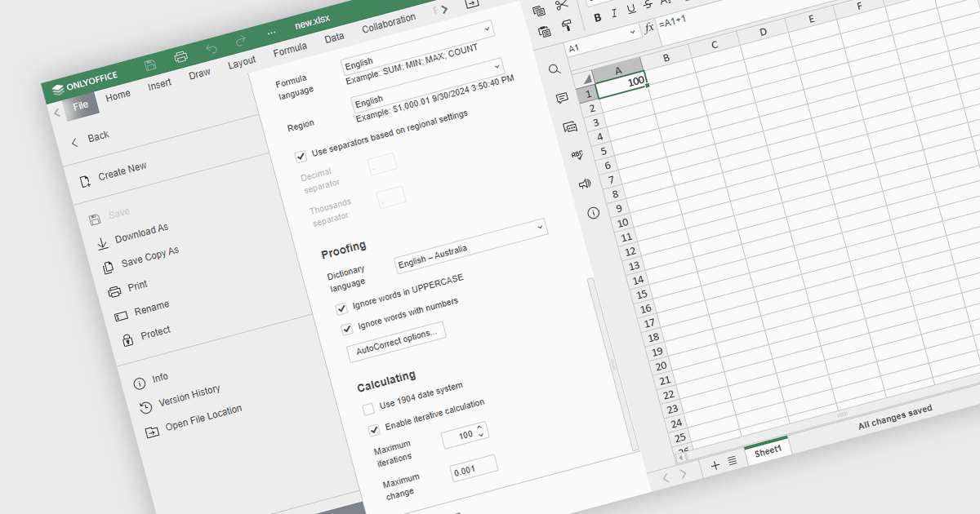Open the three-dots more options in title bar

point(272,33)
